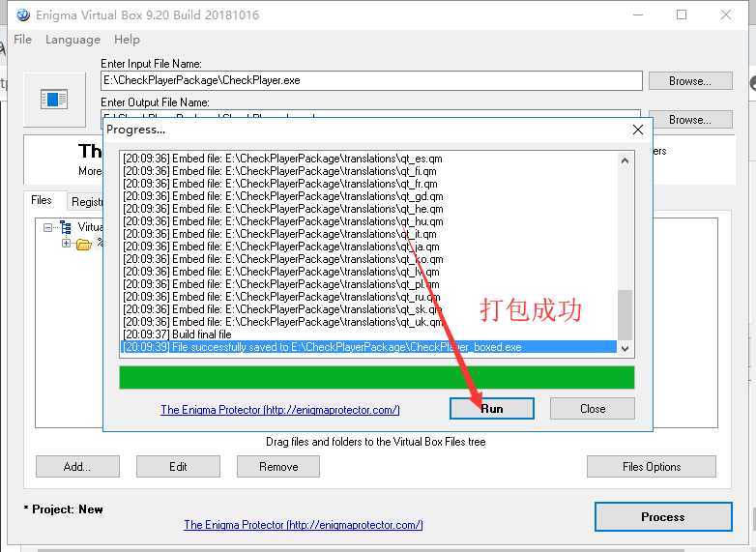Open the Language menu
The height and width of the screenshot is (552, 756).
coord(73,40)
